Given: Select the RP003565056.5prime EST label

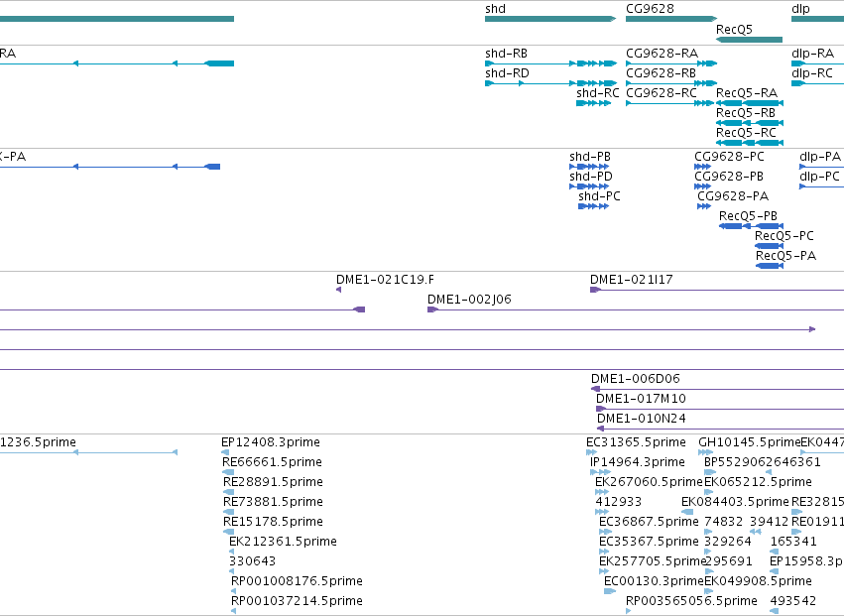Looking at the screenshot, I should coord(691,602).
